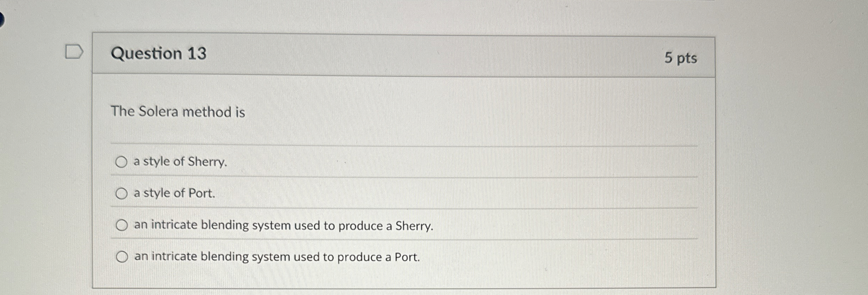
Task: Select the radio button for 'a style of Sherry.'
Action: coord(122,162)
